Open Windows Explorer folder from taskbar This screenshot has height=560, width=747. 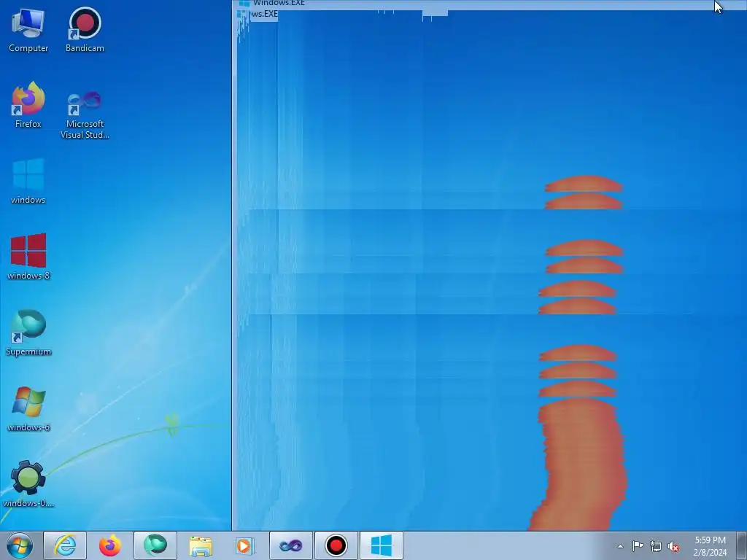tap(201, 545)
